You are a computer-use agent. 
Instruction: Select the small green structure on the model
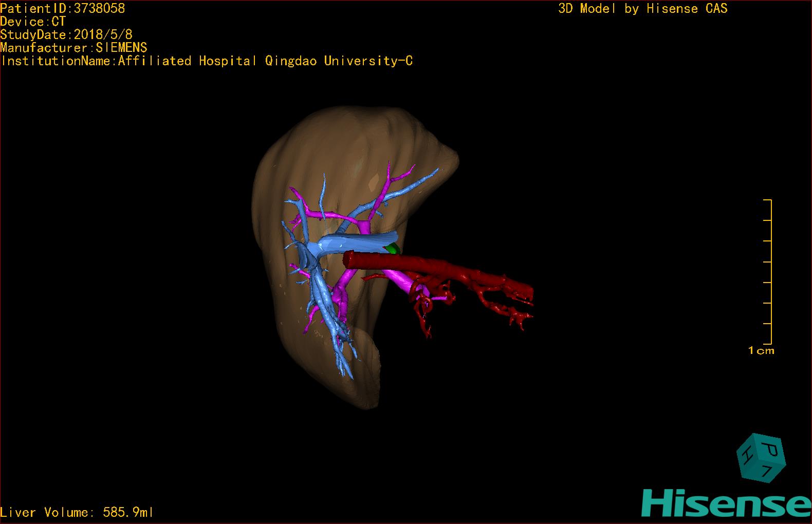click(x=393, y=249)
